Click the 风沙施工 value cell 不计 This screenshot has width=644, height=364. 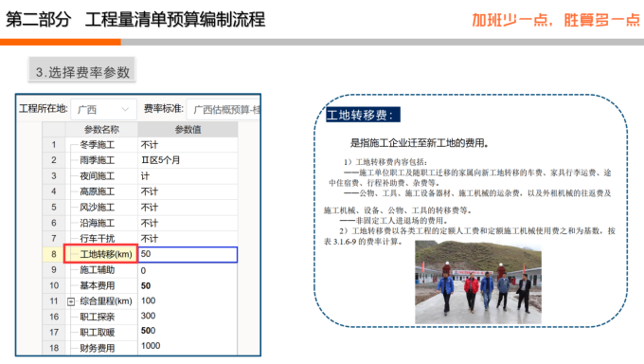pyautogui.click(x=188, y=208)
